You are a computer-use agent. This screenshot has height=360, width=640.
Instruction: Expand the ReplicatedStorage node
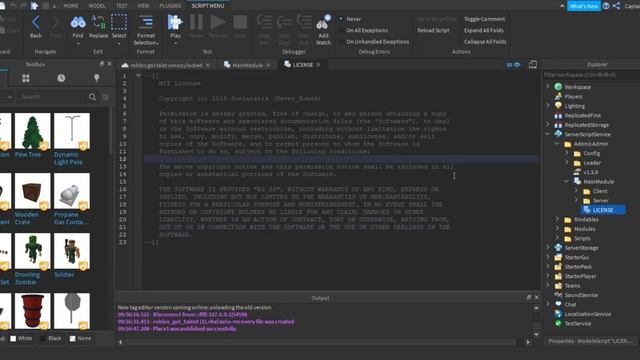pyautogui.click(x=548, y=124)
